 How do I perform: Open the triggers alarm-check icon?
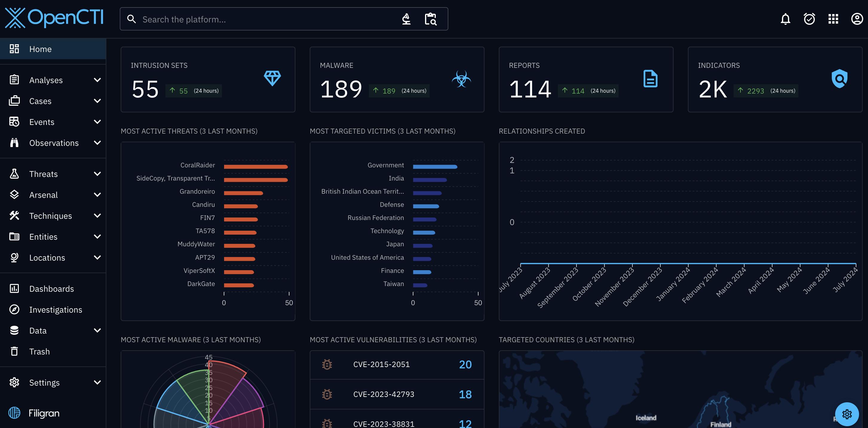[x=809, y=19]
